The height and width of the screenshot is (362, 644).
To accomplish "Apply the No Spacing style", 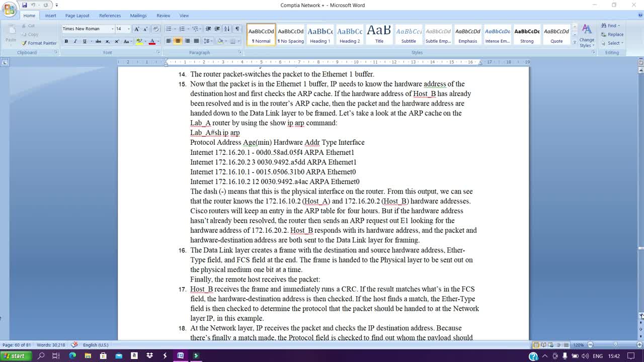I will point(290,35).
